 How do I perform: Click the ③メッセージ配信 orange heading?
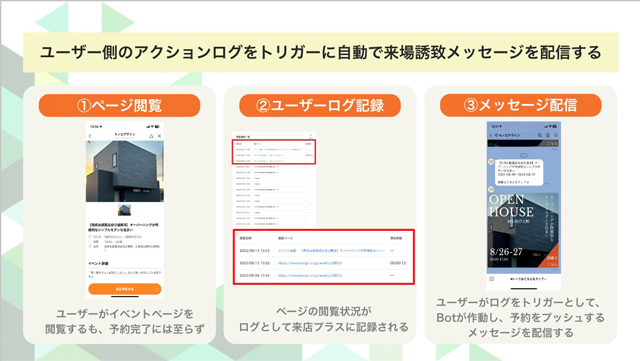click(521, 105)
